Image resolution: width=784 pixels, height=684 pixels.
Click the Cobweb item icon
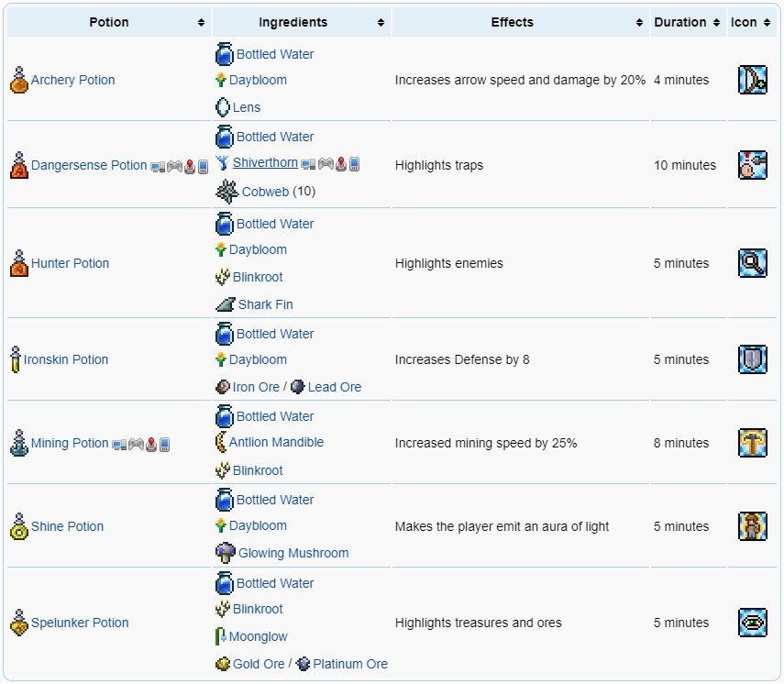click(x=227, y=192)
